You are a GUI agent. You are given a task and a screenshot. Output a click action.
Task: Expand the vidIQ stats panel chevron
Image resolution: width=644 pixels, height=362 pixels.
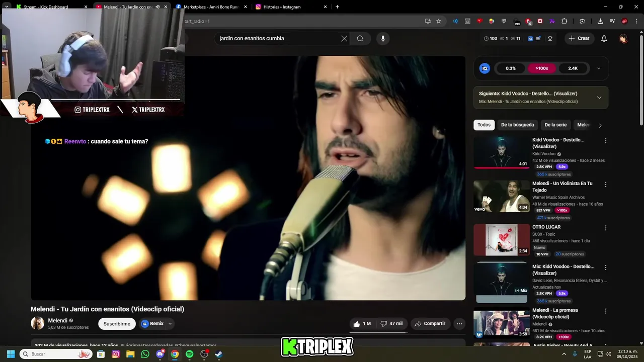pyautogui.click(x=598, y=68)
